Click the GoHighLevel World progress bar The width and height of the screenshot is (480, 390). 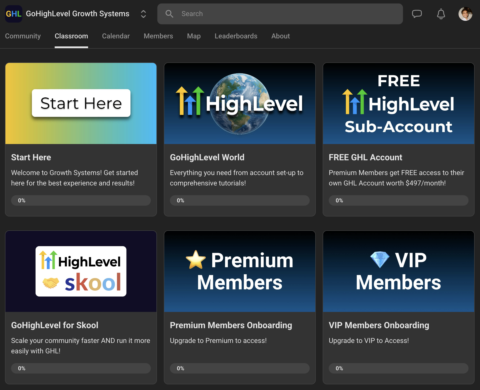(240, 200)
